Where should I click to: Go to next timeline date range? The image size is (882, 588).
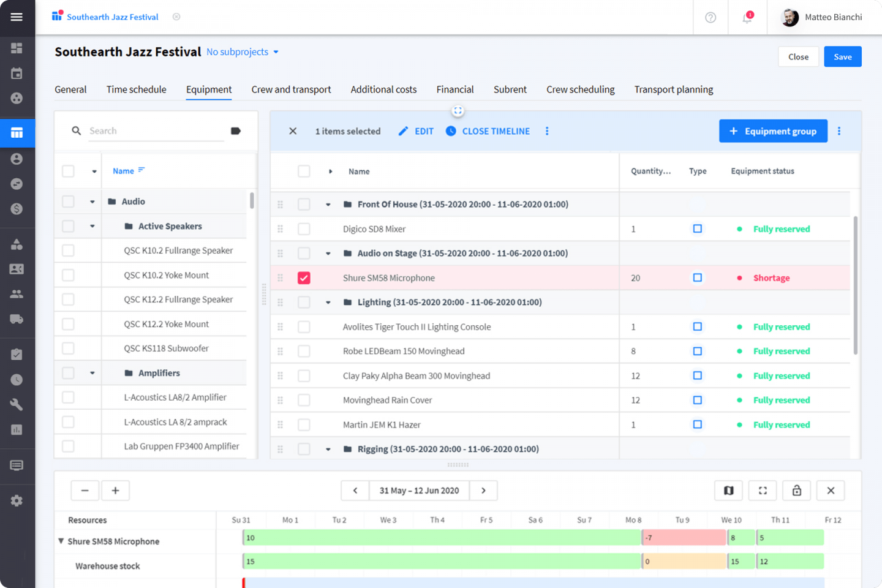pos(483,491)
